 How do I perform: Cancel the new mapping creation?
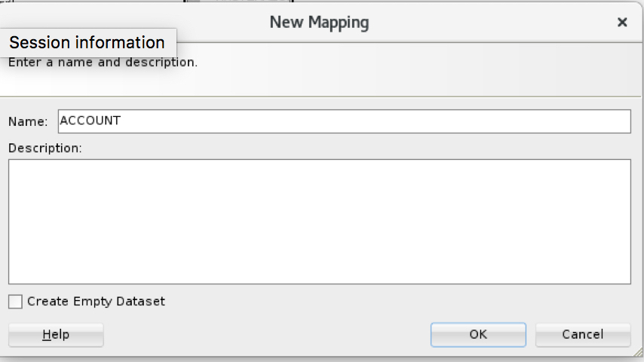pyautogui.click(x=582, y=334)
